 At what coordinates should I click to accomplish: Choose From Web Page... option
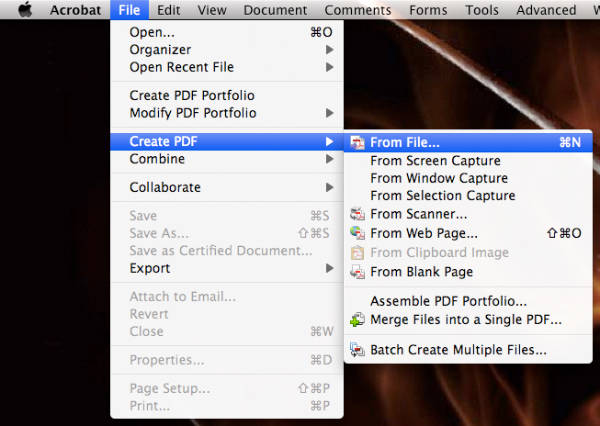[468, 233]
